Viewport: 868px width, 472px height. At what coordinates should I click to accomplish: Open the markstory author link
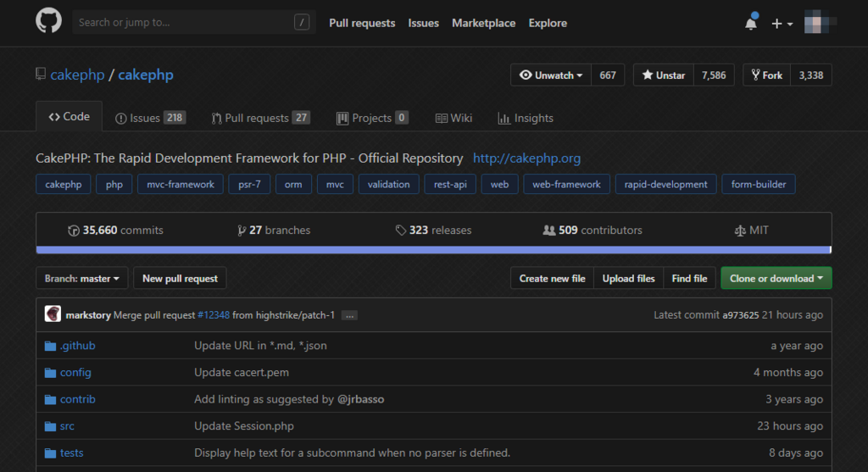pos(88,315)
